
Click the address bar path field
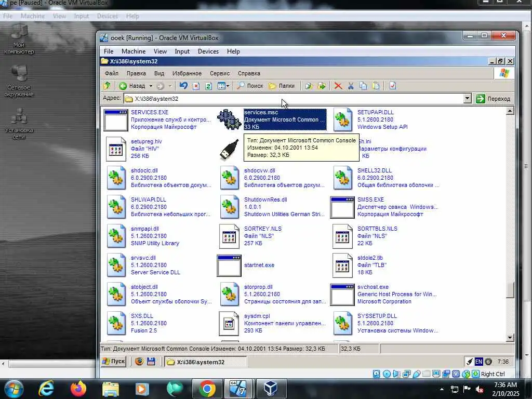click(x=294, y=99)
